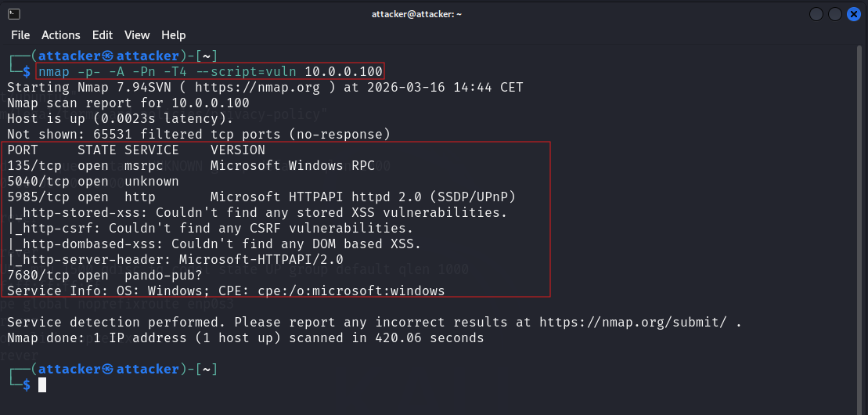Screen dimensions: 868x415
Task: Open the Actions menu
Action: point(61,35)
